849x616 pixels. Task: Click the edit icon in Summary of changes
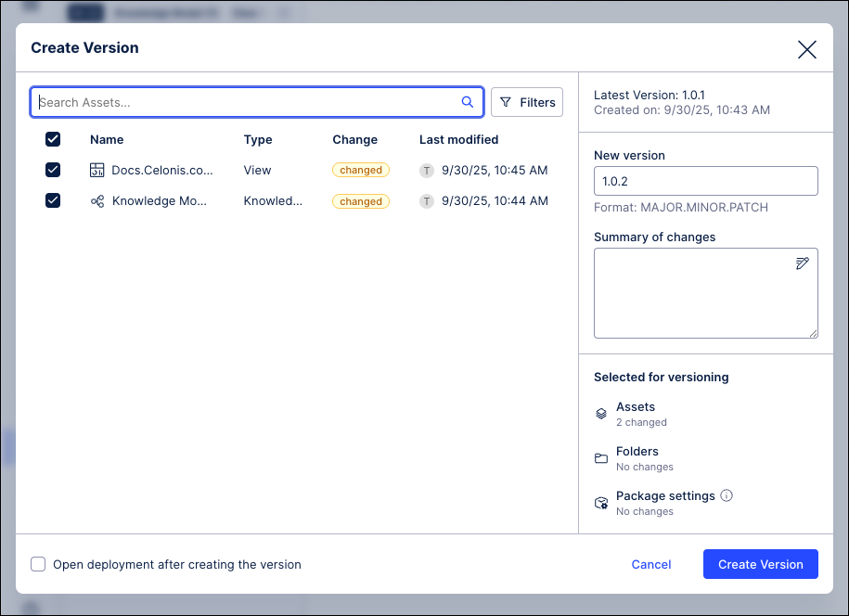pyautogui.click(x=802, y=264)
